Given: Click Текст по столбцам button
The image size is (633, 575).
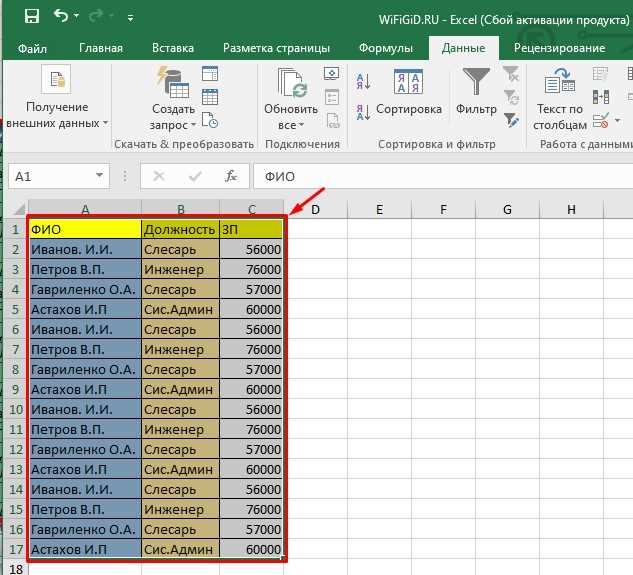Looking at the screenshot, I should pos(560,99).
